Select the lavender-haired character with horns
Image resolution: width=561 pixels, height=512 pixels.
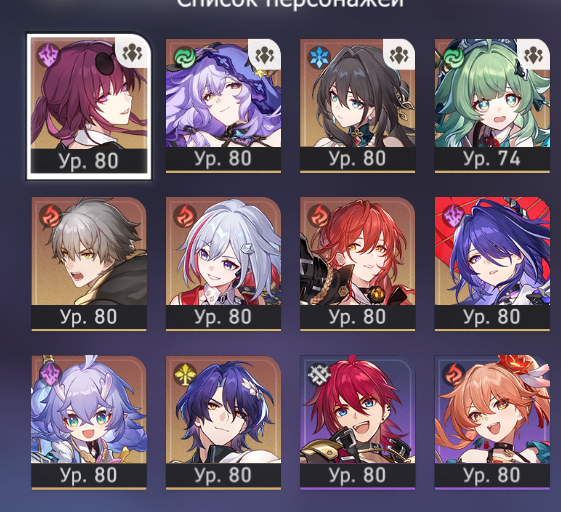89,422
